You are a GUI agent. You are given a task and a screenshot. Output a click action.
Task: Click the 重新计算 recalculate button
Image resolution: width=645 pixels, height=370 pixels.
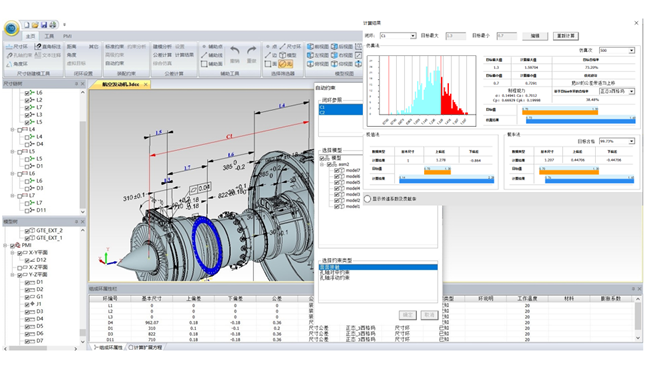pyautogui.click(x=566, y=36)
